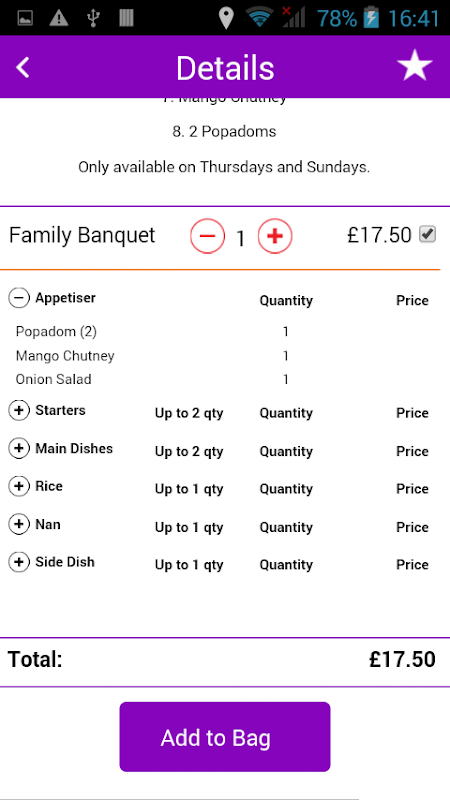The height and width of the screenshot is (800, 450).
Task: Click the Add to Bag button
Action: click(x=225, y=737)
